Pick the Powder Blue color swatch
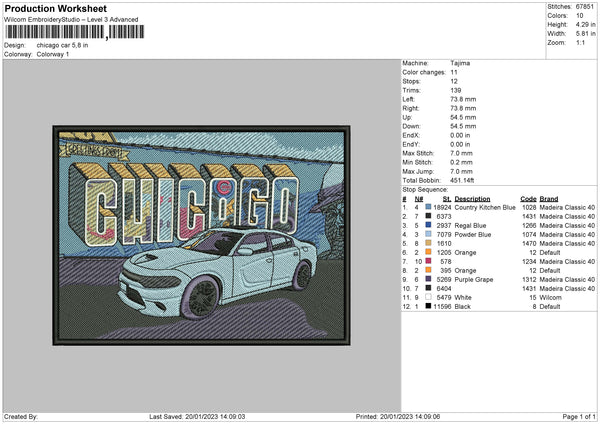This screenshot has width=600, height=424. 428,234
